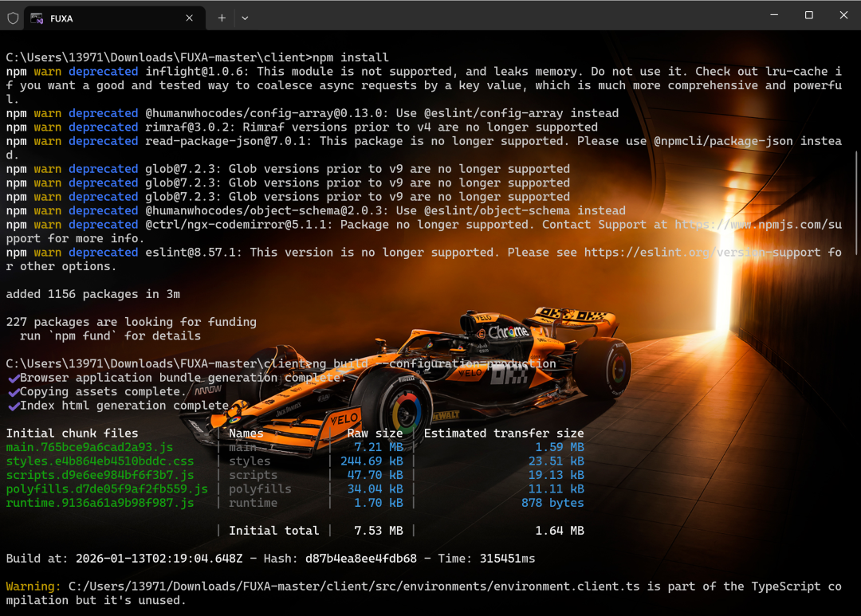Click 'rimraf@3.0.2' warning text
Screen dimensions: 861x616
tap(190, 128)
